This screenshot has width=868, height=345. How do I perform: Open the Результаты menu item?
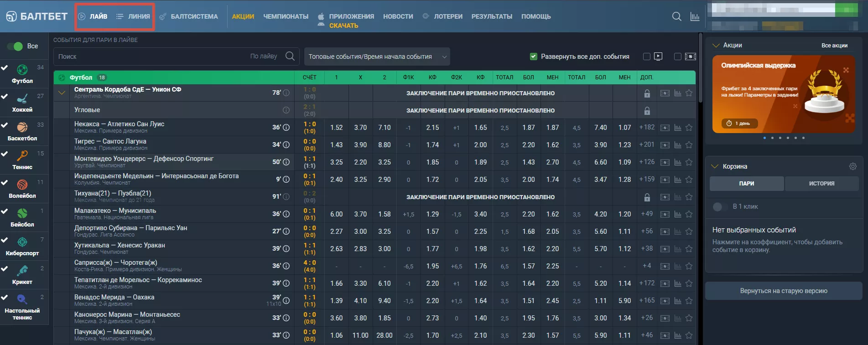click(491, 16)
